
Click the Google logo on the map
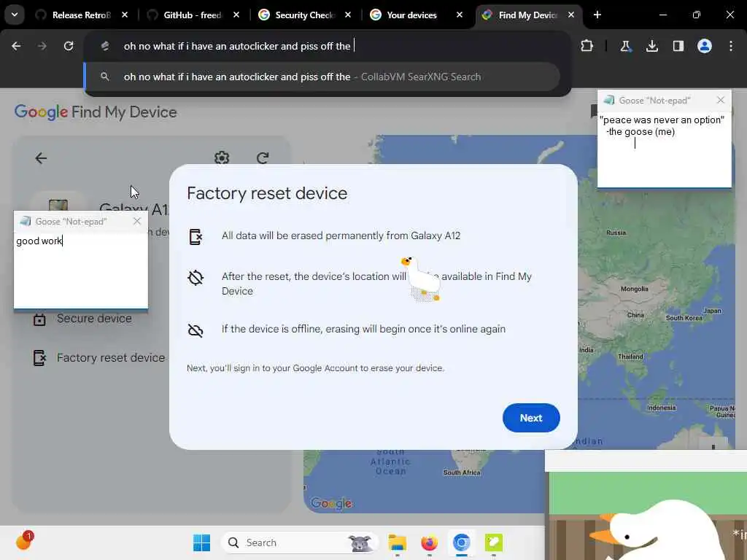click(332, 503)
